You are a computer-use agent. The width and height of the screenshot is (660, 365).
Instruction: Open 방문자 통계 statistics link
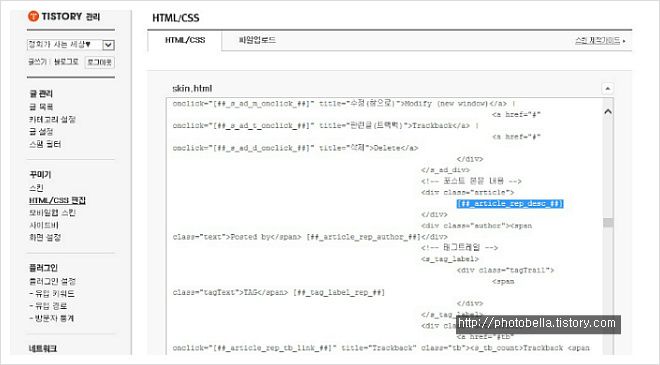coord(52,318)
